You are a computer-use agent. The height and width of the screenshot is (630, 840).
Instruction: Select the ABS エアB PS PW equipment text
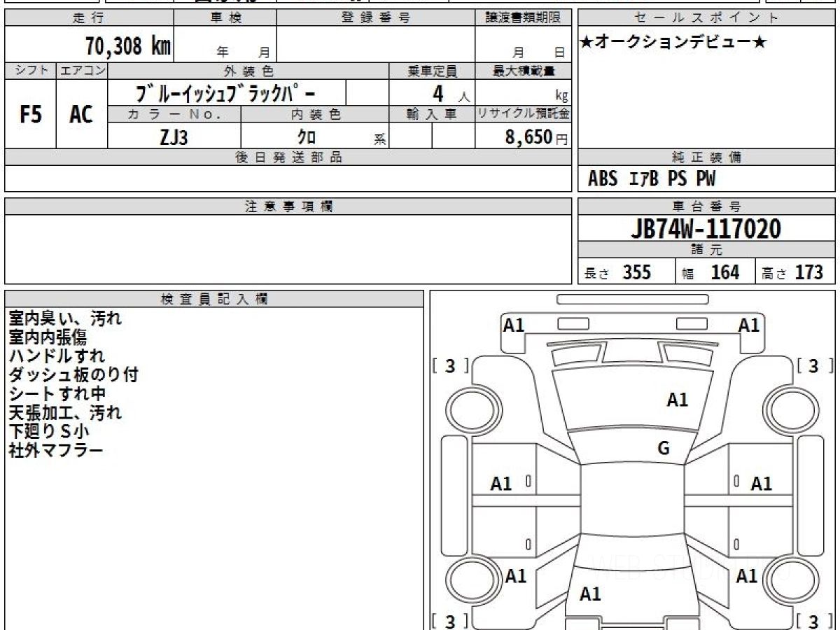pos(652,179)
